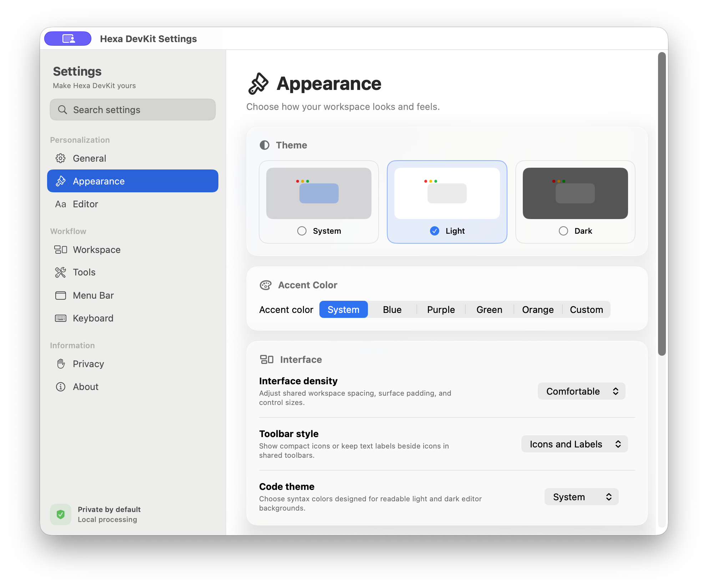Click the Tools wrench and screwdriver icon
Viewport: 708px width, 588px height.
61,273
